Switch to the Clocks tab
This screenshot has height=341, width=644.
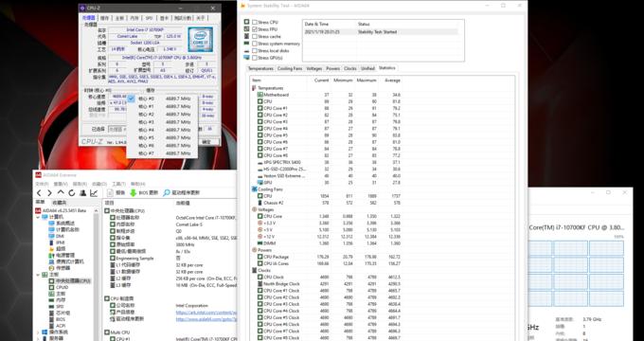tap(350, 68)
